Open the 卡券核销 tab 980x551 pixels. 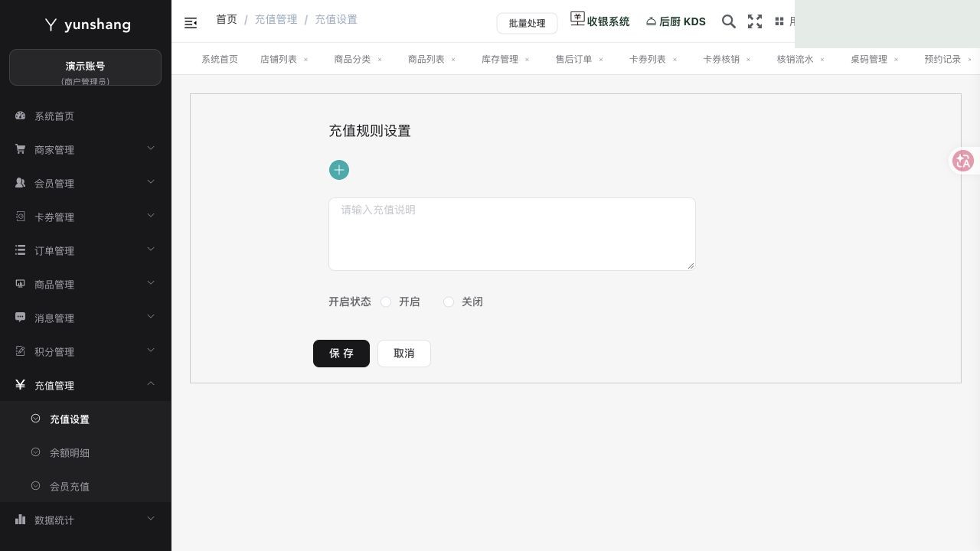pos(721,59)
